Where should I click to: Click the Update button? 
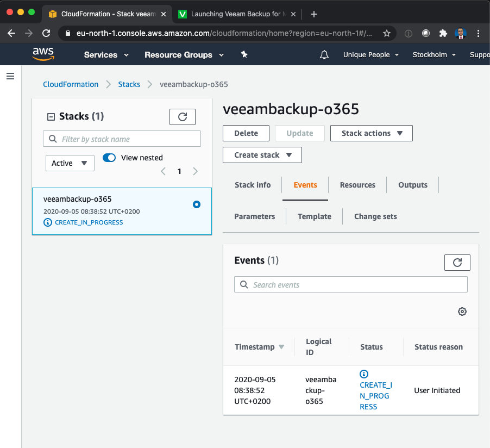[x=300, y=133]
